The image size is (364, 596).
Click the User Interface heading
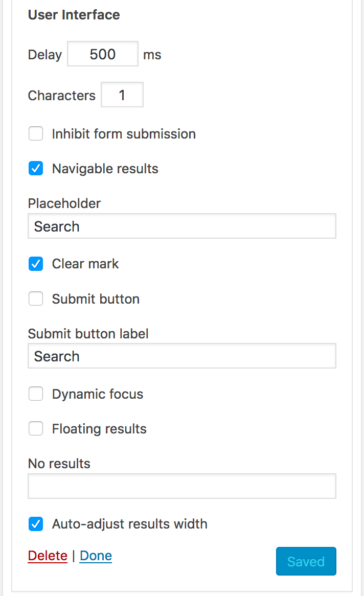[x=74, y=15]
